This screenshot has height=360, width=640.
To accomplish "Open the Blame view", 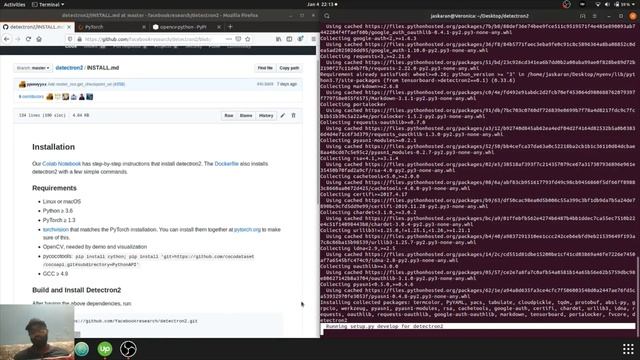I will 246,116.
